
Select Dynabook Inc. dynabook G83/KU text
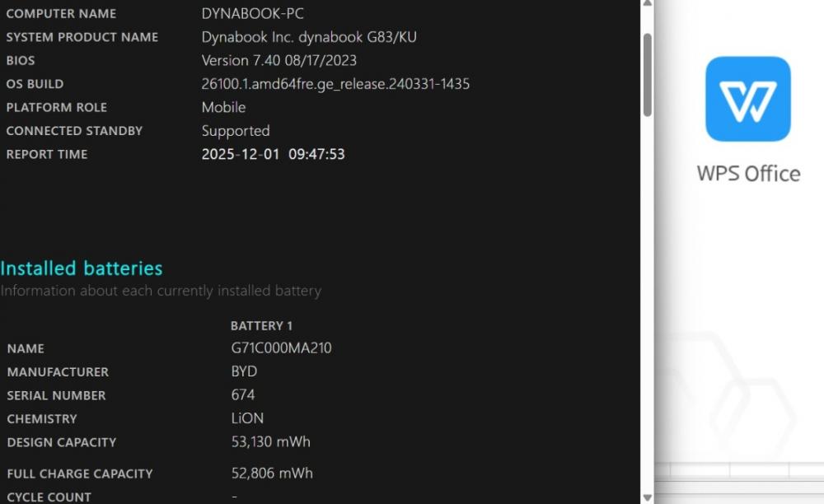tap(309, 37)
